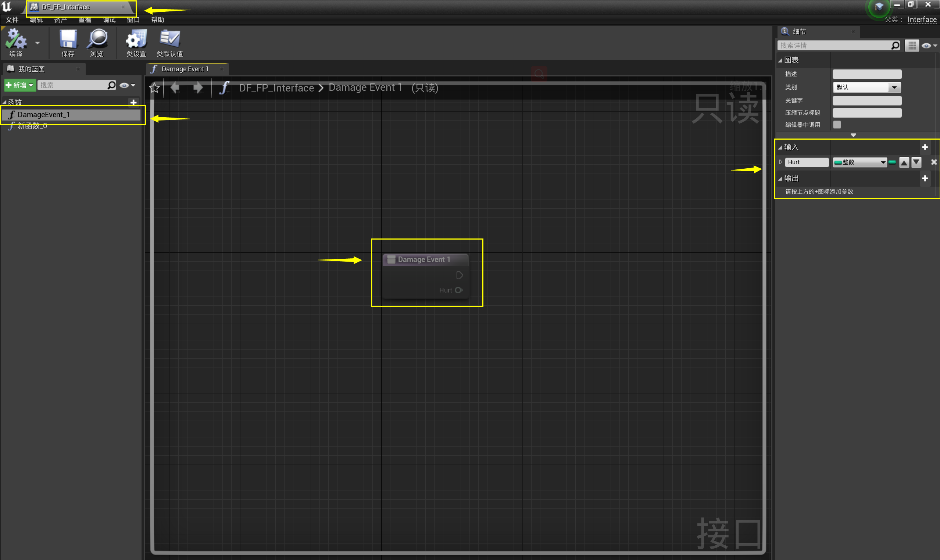This screenshot has height=560, width=940.
Task: Click the Hurt parameter name field
Action: pos(807,162)
